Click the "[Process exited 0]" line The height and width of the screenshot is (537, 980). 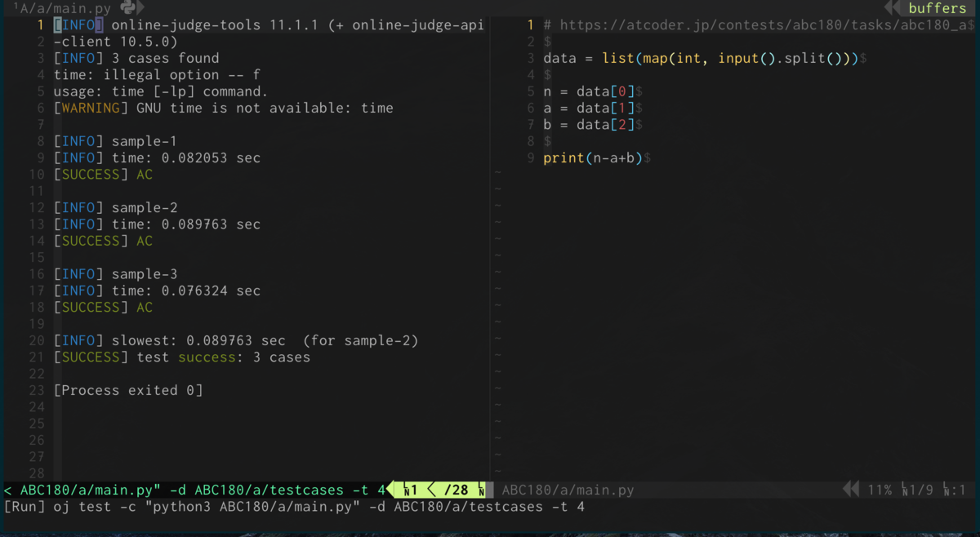point(128,390)
